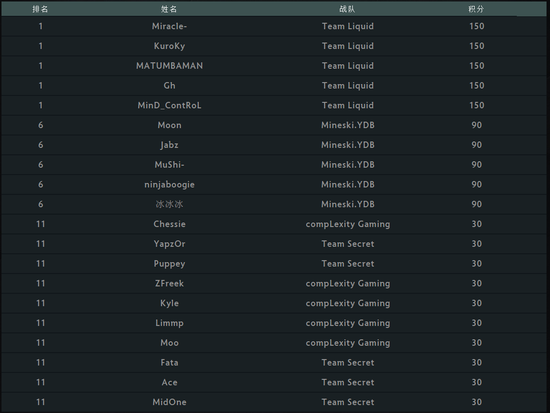550x413 pixels.
Task: Click the 积分 column header
Action: [476, 9]
